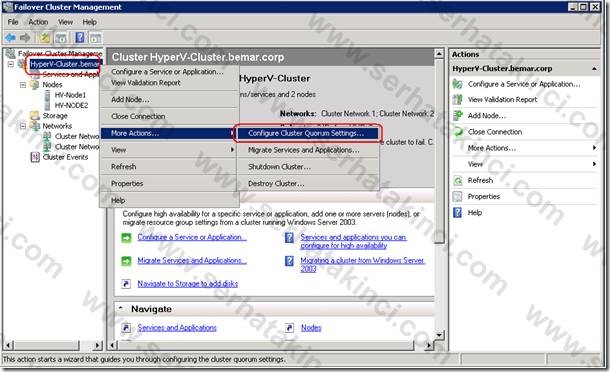Open Services and Applications link under Navigate
Viewport: 610px width, 372px height.
177,328
